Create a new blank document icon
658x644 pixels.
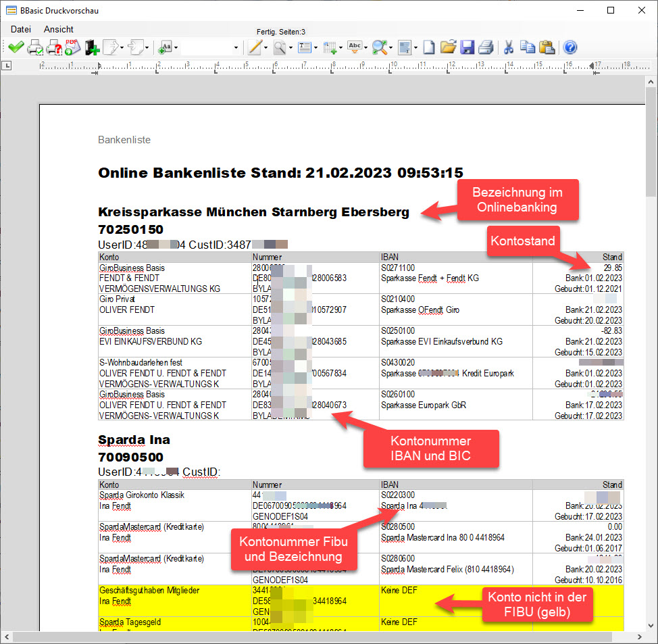428,47
